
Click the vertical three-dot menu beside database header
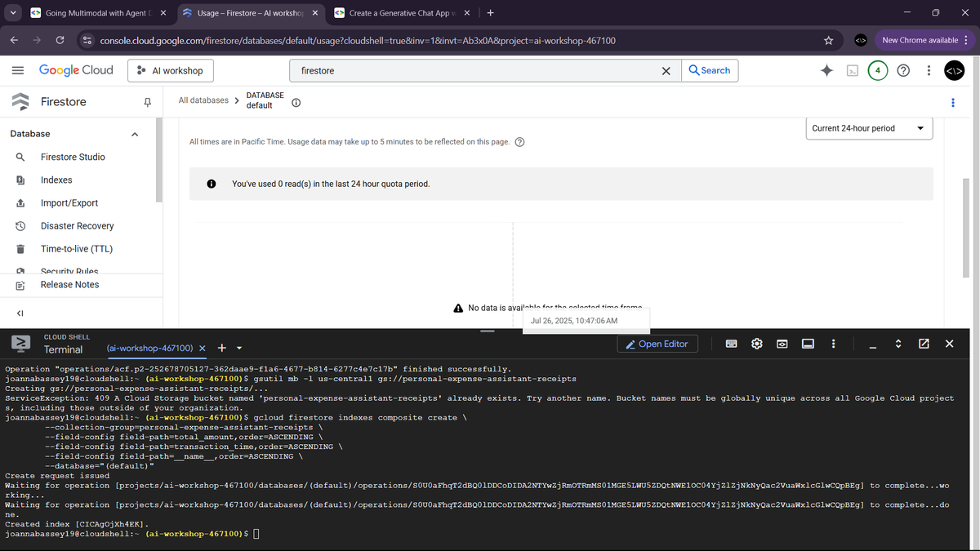pyautogui.click(x=952, y=102)
